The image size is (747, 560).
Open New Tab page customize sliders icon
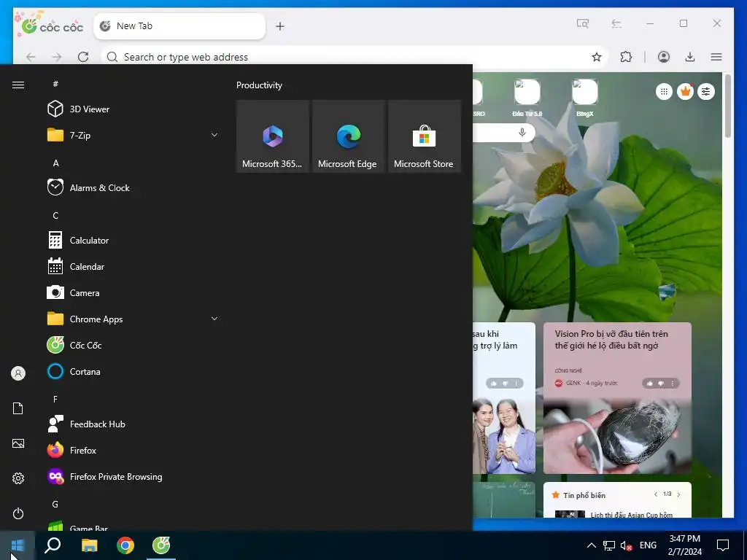tap(706, 91)
